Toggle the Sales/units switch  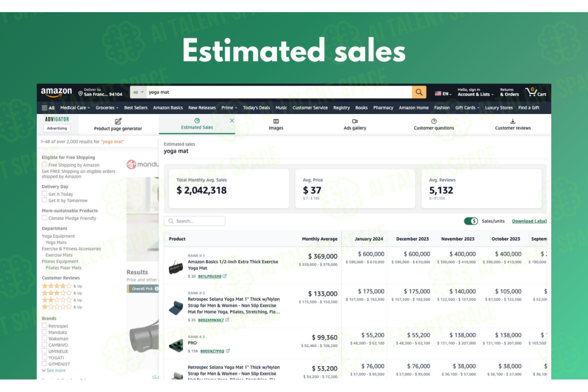pyautogui.click(x=471, y=221)
